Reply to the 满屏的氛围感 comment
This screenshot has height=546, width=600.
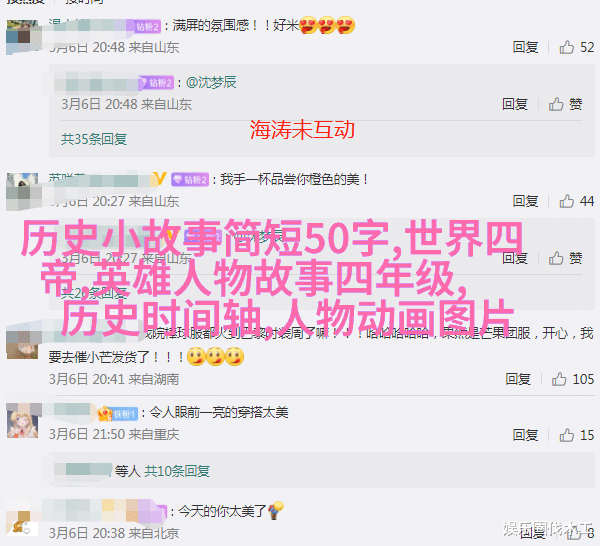pyautogui.click(x=525, y=47)
